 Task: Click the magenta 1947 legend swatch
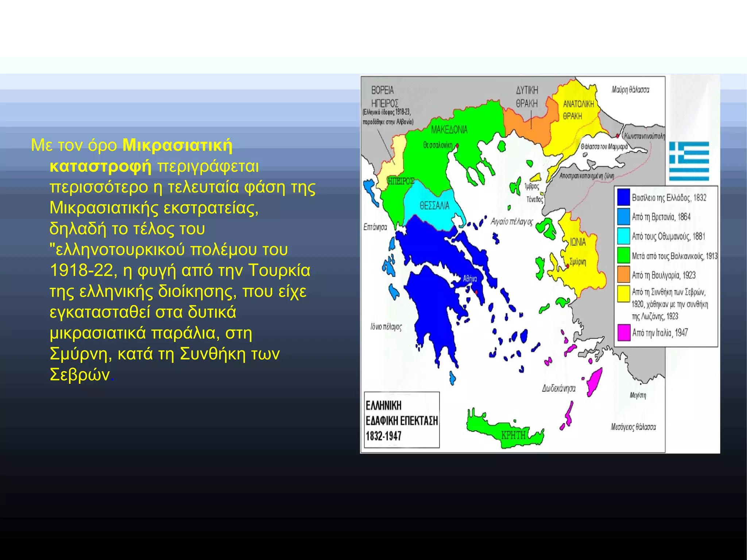tap(623, 332)
